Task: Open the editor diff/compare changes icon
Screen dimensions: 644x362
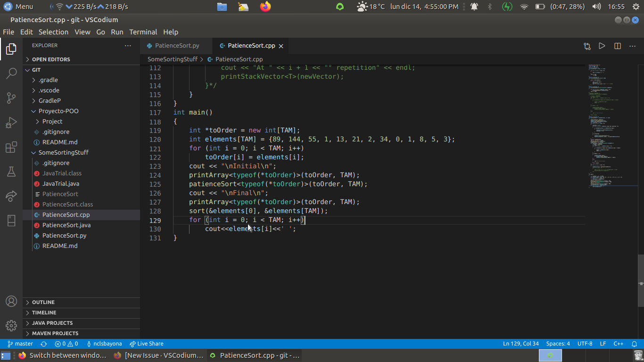Action: tap(586, 46)
